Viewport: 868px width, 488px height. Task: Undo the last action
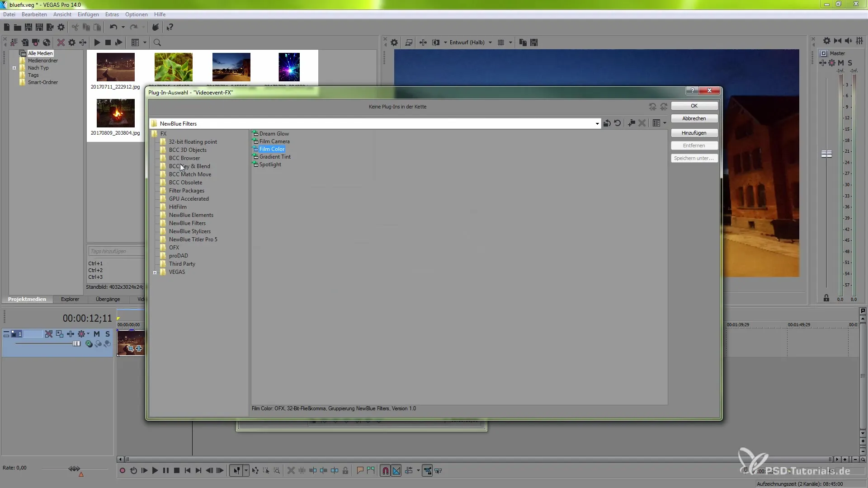[113, 28]
